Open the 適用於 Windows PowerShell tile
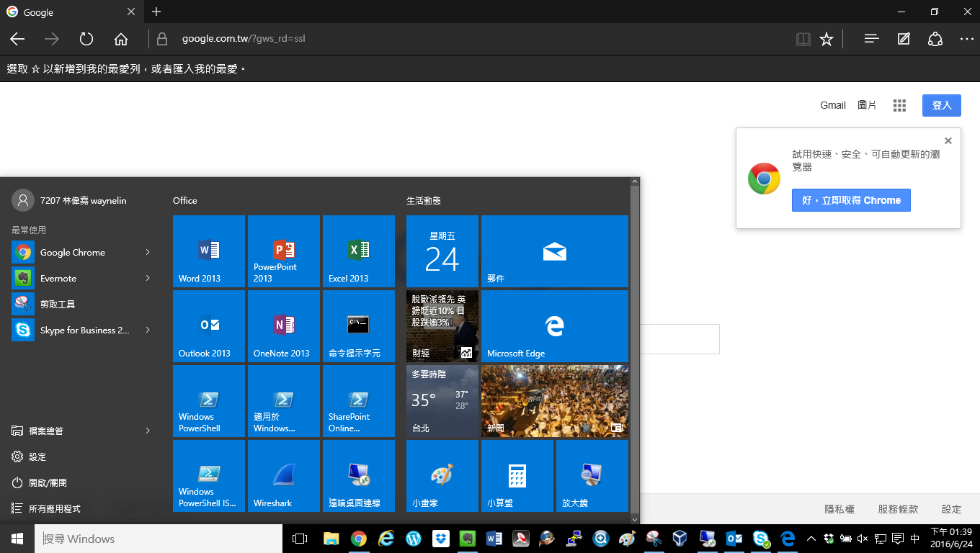This screenshot has height=553, width=980. (x=284, y=401)
